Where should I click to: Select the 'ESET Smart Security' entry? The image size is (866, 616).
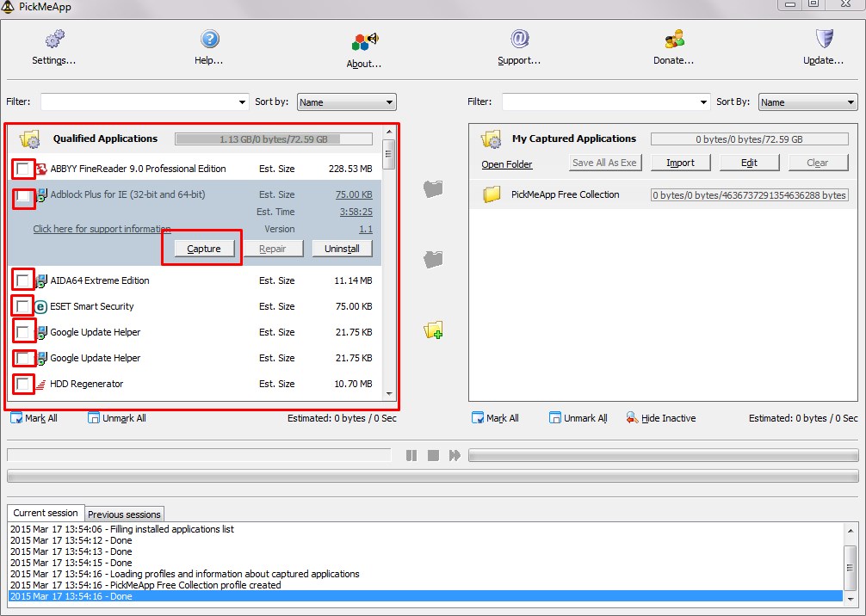click(x=195, y=306)
